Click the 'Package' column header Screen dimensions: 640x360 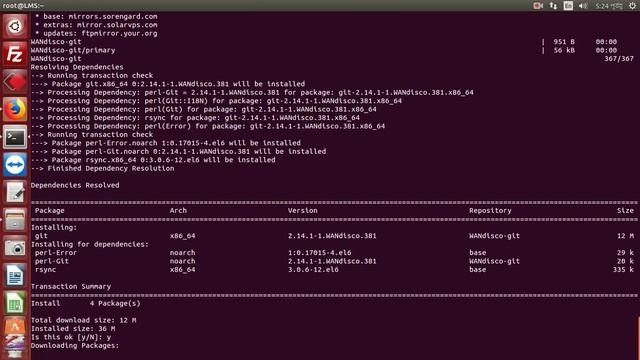[x=50, y=211]
